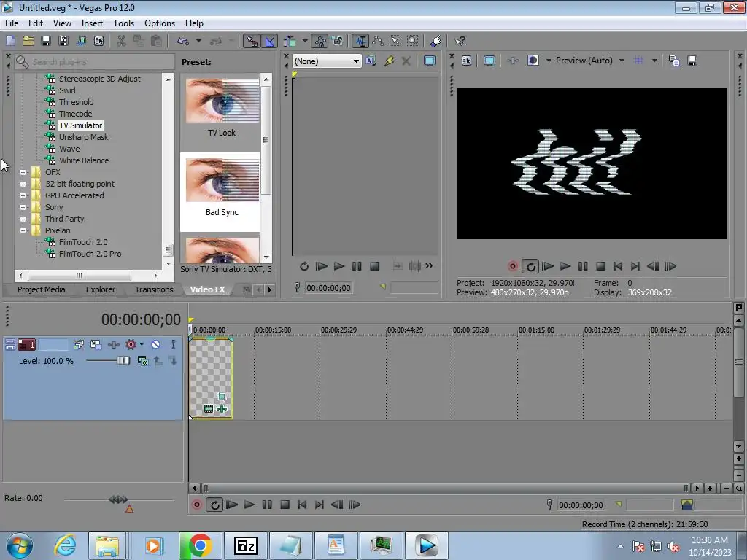Click the Rate scrub control slider

point(118,499)
